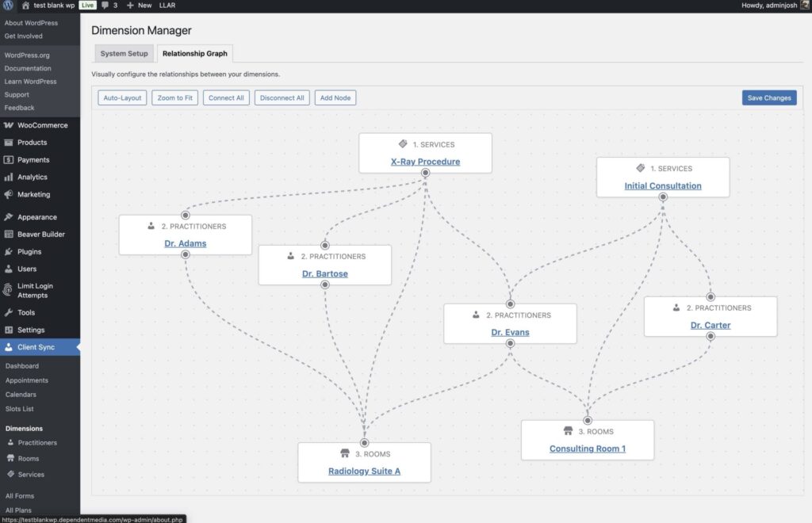
Task: Select the Relationship Graph tab
Action: pyautogui.click(x=195, y=54)
